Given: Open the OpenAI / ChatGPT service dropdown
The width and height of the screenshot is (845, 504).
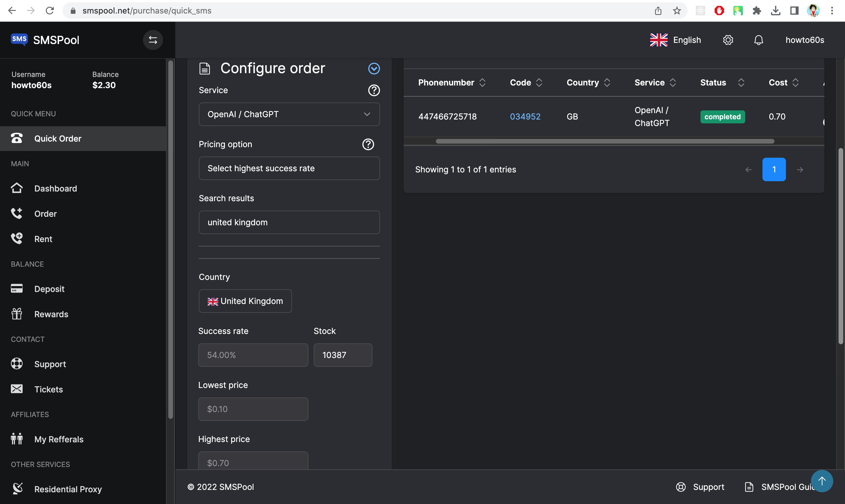Looking at the screenshot, I should click(x=289, y=114).
